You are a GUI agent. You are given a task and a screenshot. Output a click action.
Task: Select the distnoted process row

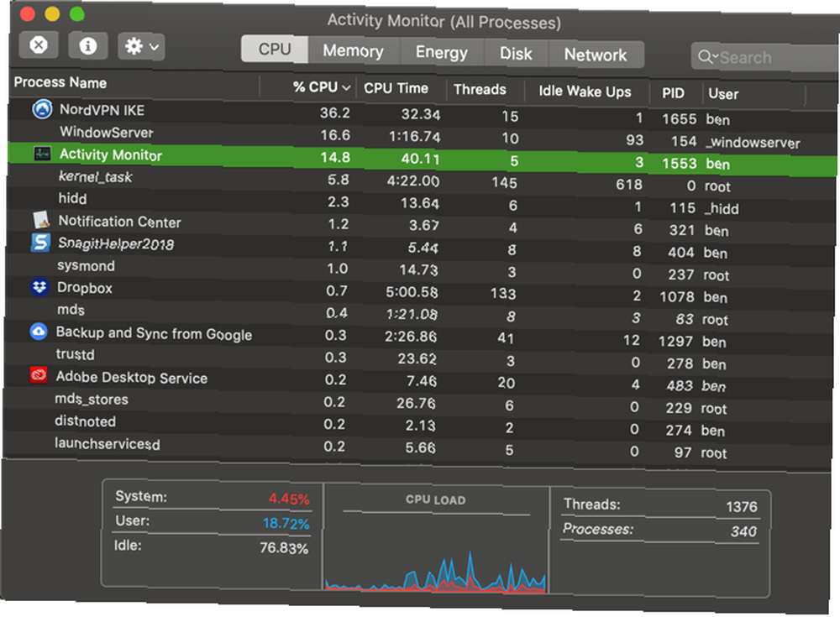417,426
